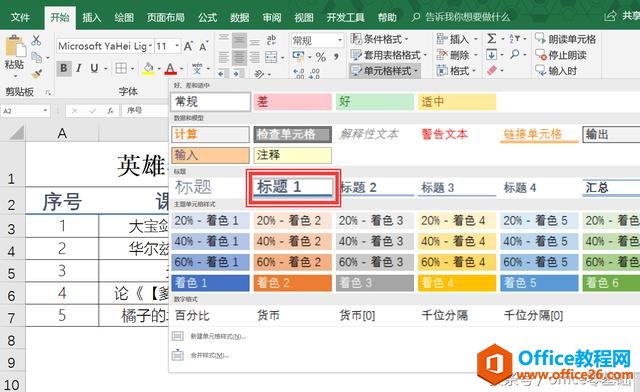
Task: Click the Fill down icon
Action: coord(492,54)
